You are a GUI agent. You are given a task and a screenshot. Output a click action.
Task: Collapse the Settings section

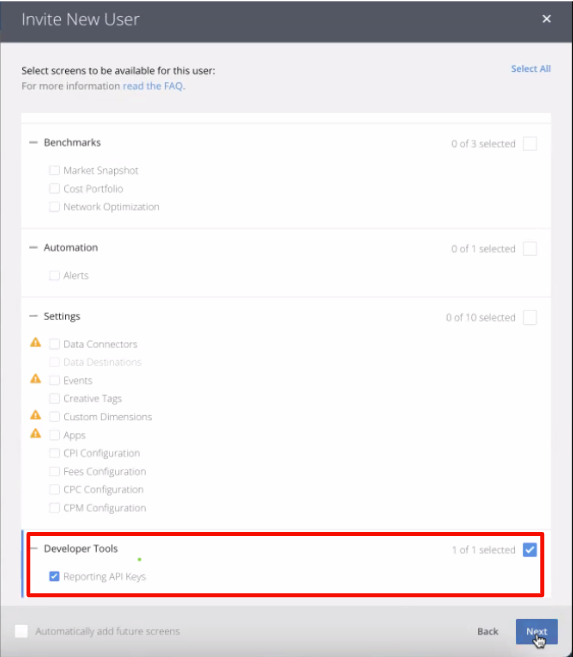pyautogui.click(x=34, y=316)
